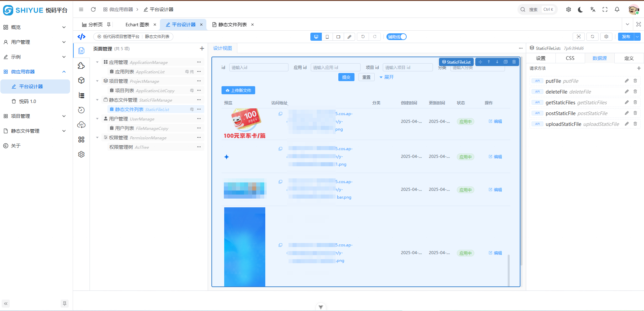Click the 发布 publish button
Viewport: 644px width, 311px height.
point(626,37)
